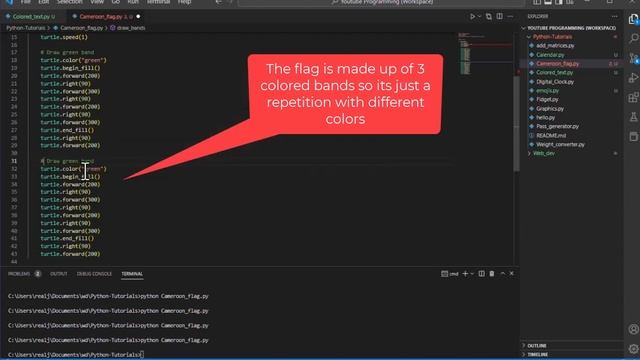Expand the Timeline section
640x360 pixels.
click(x=538, y=354)
